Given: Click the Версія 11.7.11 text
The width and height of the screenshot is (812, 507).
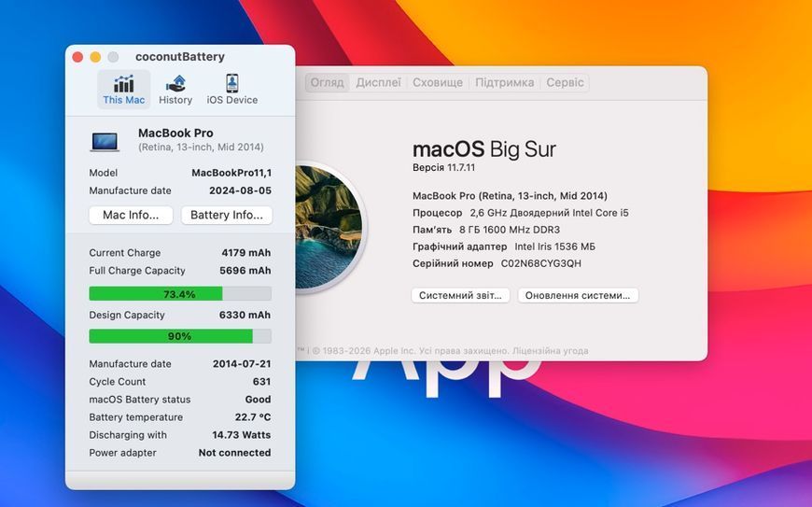Looking at the screenshot, I should pos(444,167).
